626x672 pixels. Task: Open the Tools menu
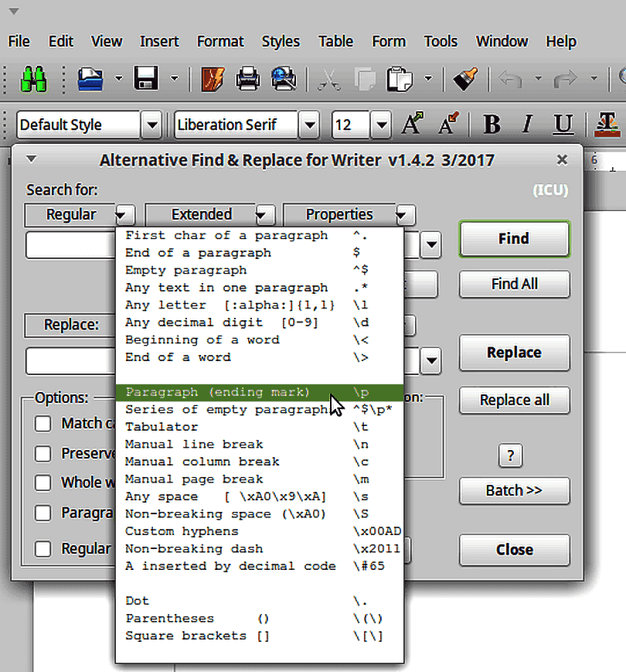(x=441, y=41)
